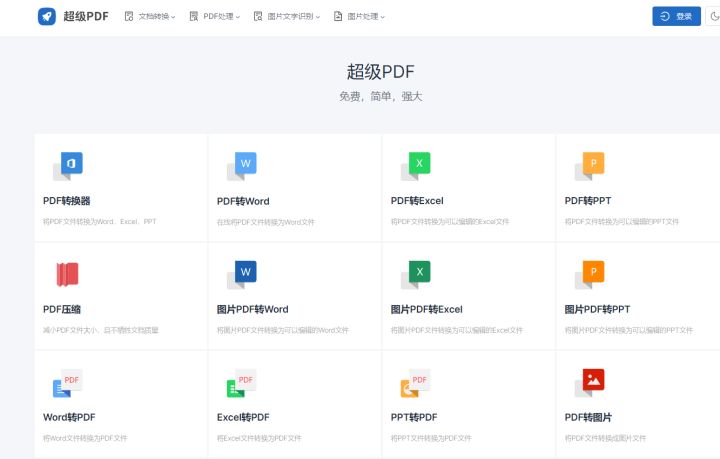
Task: Click the PPT转PDF card title
Action: coord(414,417)
